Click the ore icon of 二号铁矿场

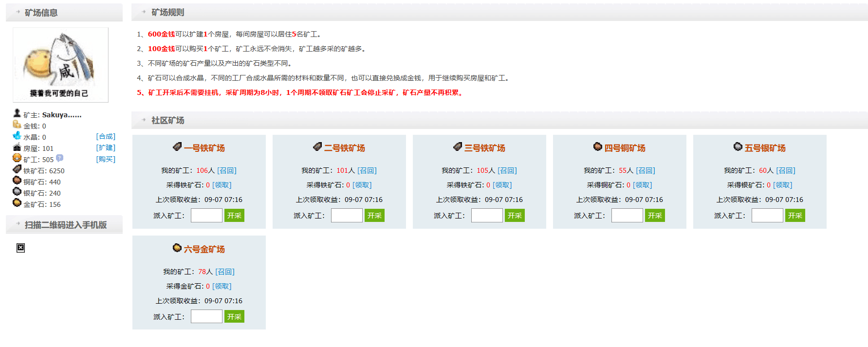[317, 146]
